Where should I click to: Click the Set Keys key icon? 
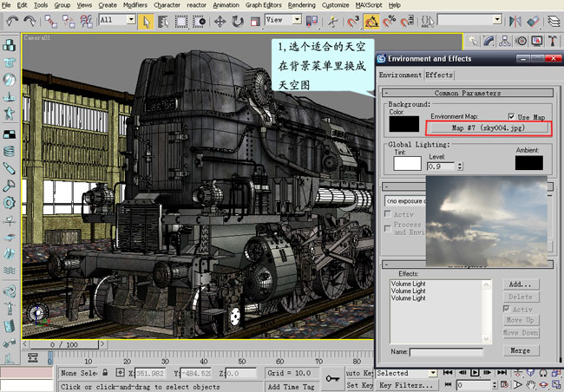pos(331,378)
